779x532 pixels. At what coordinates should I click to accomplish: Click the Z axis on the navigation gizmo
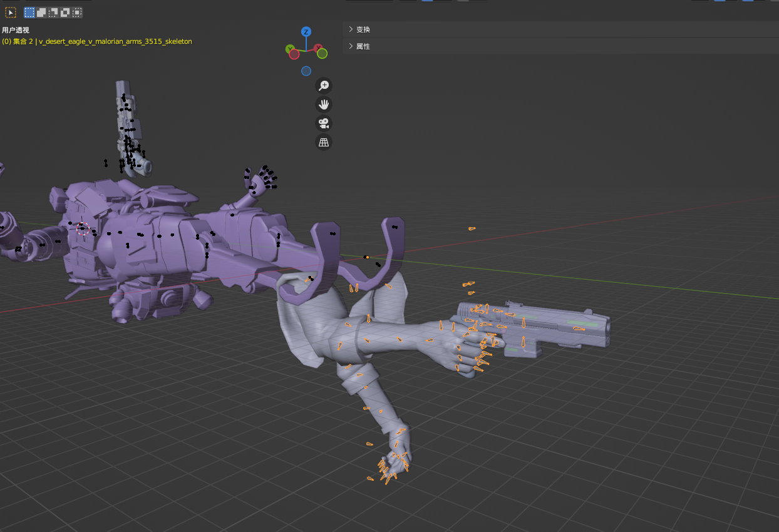point(306,31)
